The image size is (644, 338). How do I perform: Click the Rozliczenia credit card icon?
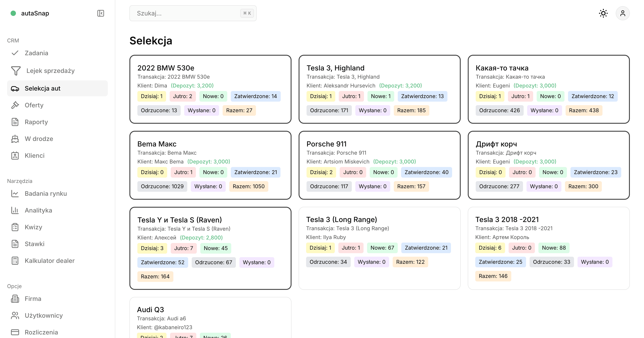15,332
